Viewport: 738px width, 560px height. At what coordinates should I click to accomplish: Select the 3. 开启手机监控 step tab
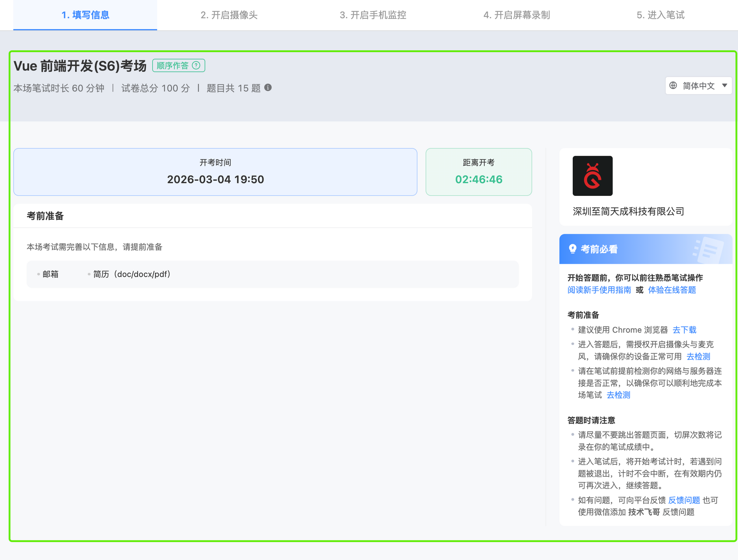373,15
